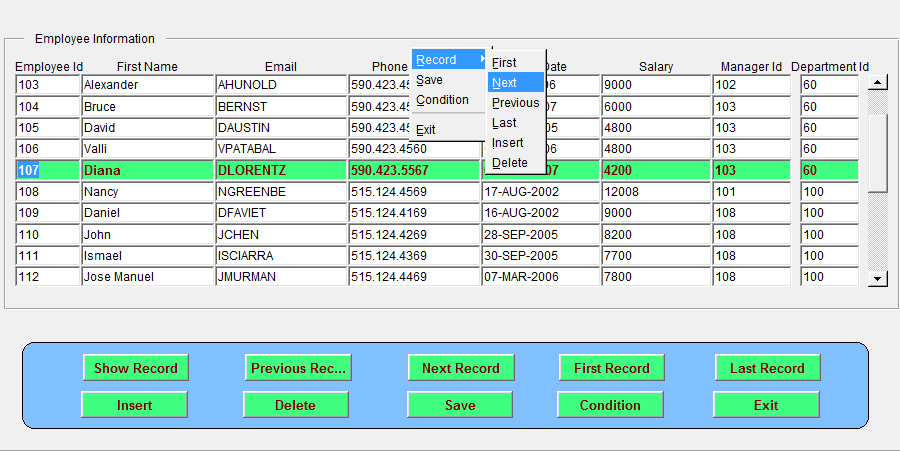Jump to the last record with the Last Record button
Viewport: 900px width, 451px height.
tap(767, 368)
